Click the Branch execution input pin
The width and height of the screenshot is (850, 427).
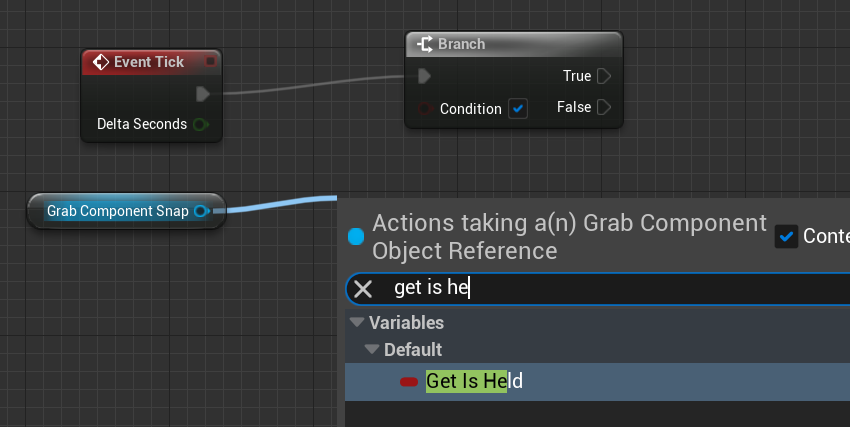(x=424, y=76)
